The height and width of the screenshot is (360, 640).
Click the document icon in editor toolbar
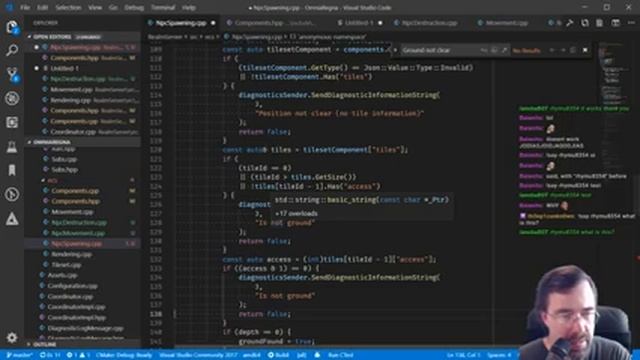600,23
